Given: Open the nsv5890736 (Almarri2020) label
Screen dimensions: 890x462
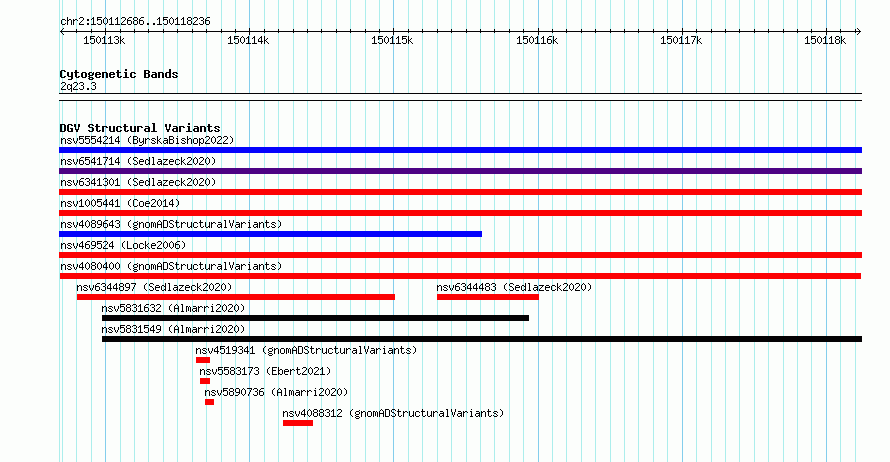Looking at the screenshot, I should pos(276,392).
